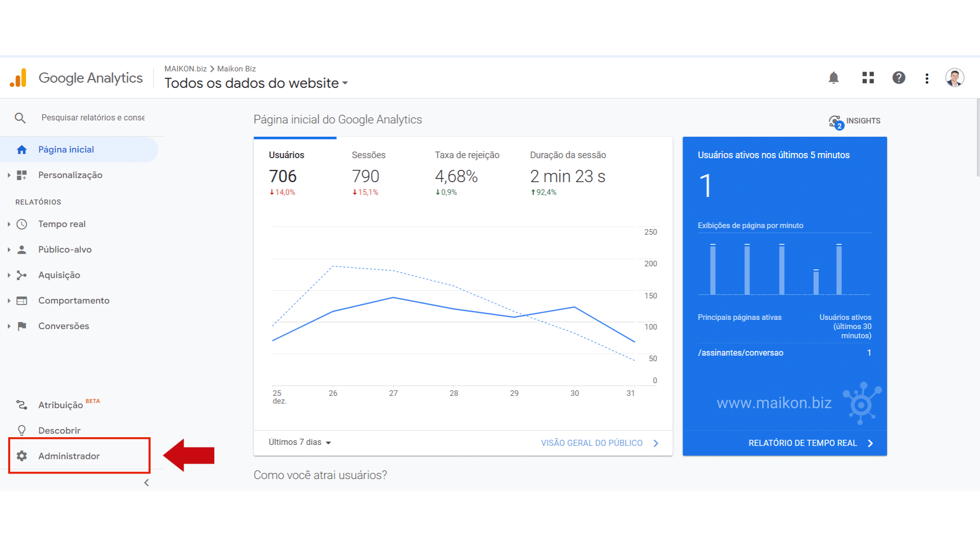Screen dimensions: 980x551
Task: Click the "Principais páginas ativas" column header
Action: [x=740, y=317]
